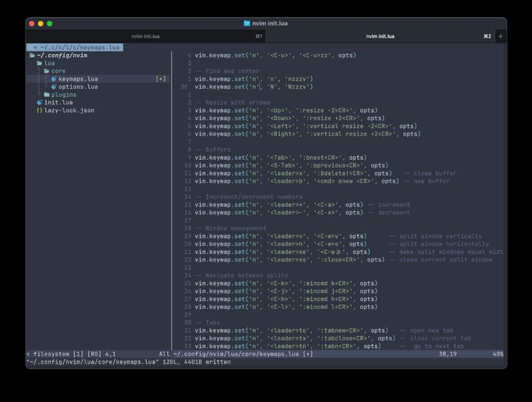
Task: Click the nvim init.lua window title
Action: [270, 23]
